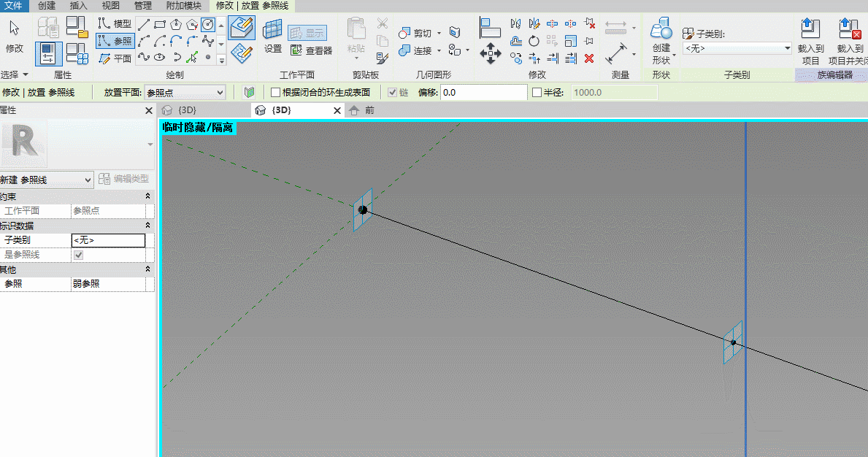Choose the Rectangle draw tool
This screenshot has height=457, width=868.
pos(160,24)
